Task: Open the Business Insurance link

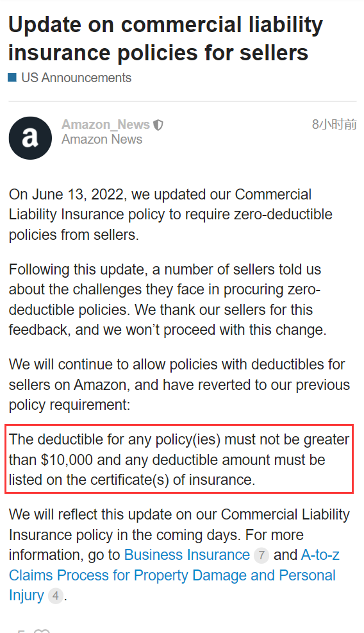Action: tap(187, 555)
